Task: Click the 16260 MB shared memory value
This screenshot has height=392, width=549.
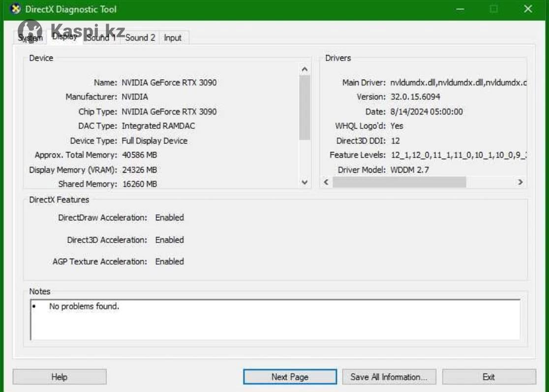Action: coord(139,184)
